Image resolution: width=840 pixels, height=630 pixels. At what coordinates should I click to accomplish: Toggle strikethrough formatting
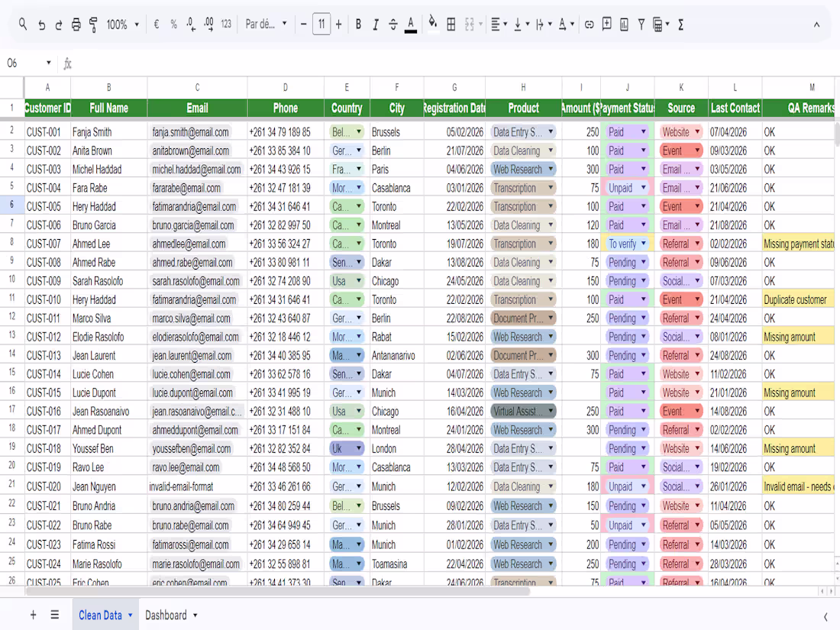[x=393, y=24]
